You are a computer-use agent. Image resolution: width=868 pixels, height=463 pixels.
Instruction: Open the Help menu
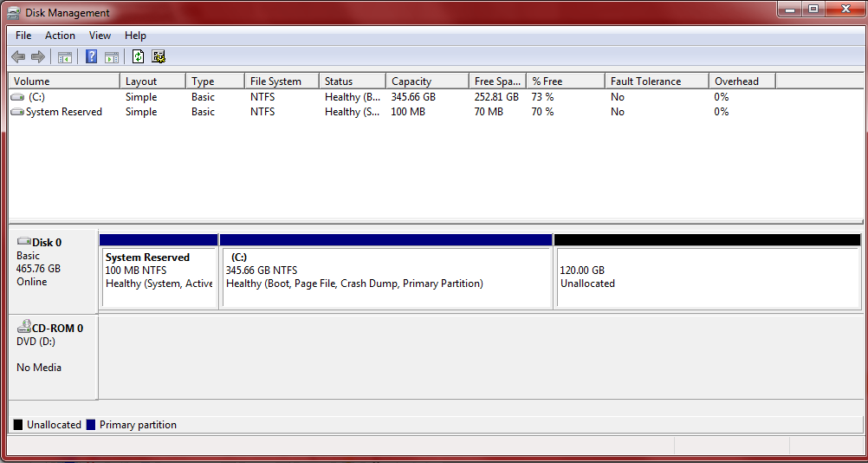(x=135, y=36)
